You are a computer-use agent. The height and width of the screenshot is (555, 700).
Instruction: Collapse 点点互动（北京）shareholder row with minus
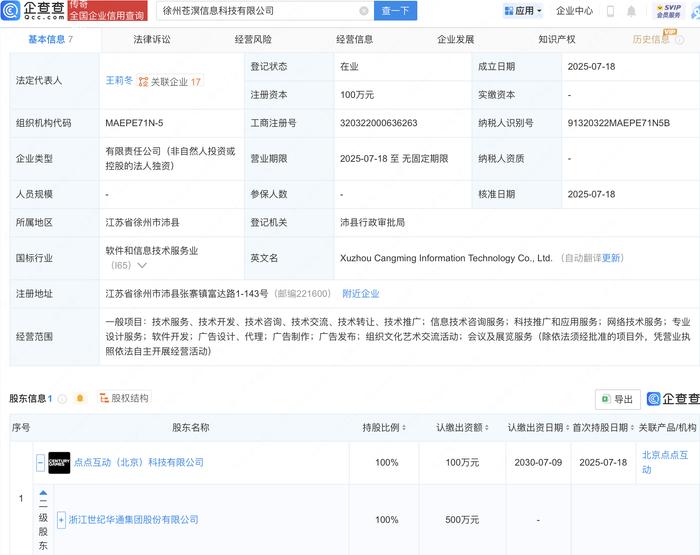[x=40, y=463]
